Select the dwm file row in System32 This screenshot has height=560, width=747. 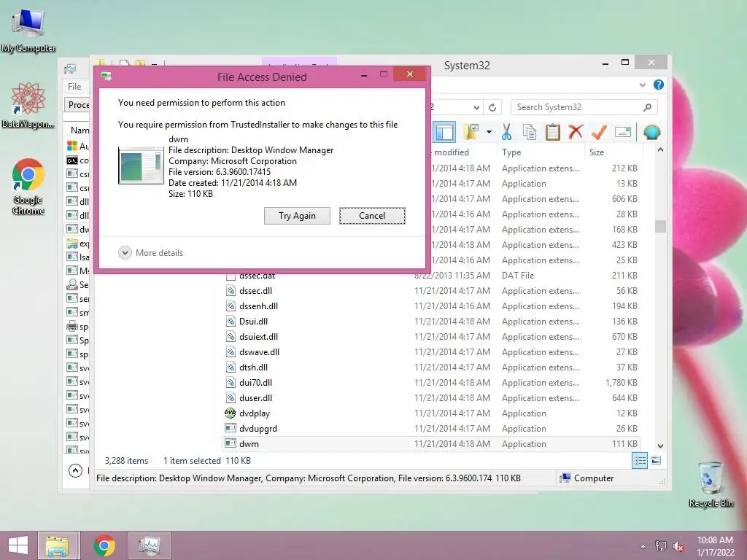[x=431, y=444]
